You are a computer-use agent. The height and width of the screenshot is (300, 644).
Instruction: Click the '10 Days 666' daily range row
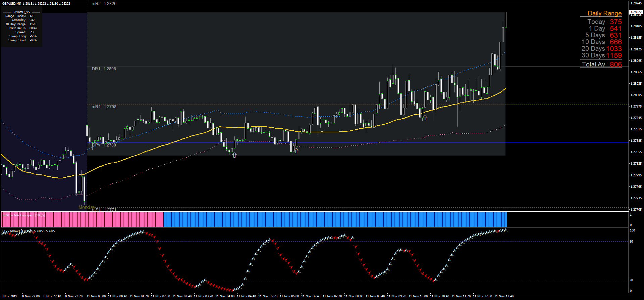[602, 42]
